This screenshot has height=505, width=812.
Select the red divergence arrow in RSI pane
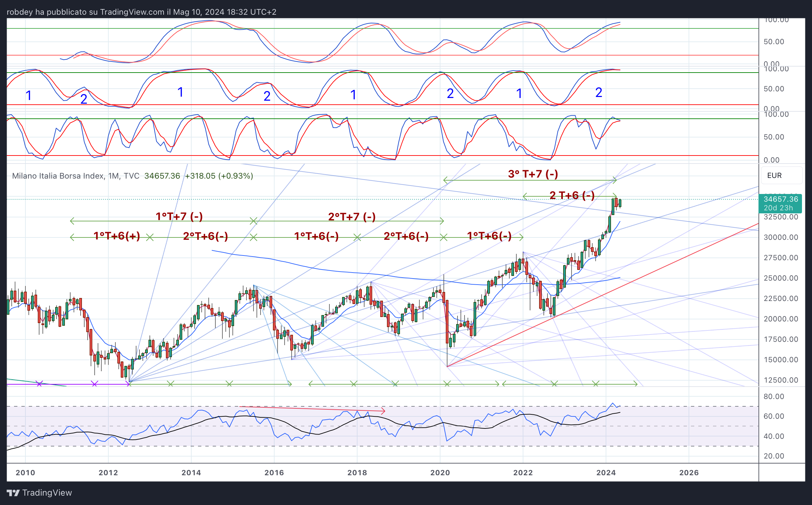(312, 409)
